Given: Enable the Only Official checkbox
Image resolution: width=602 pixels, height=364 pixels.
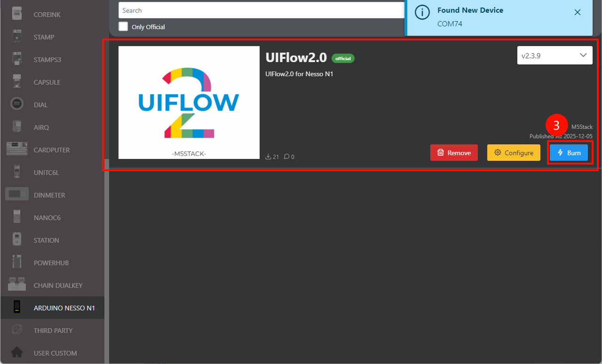Looking at the screenshot, I should tap(123, 26).
